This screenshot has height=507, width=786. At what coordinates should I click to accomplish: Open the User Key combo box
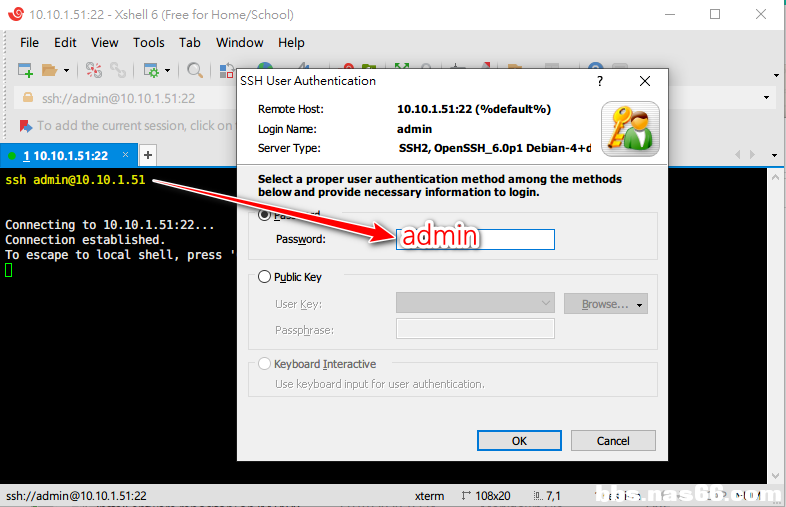(x=475, y=303)
